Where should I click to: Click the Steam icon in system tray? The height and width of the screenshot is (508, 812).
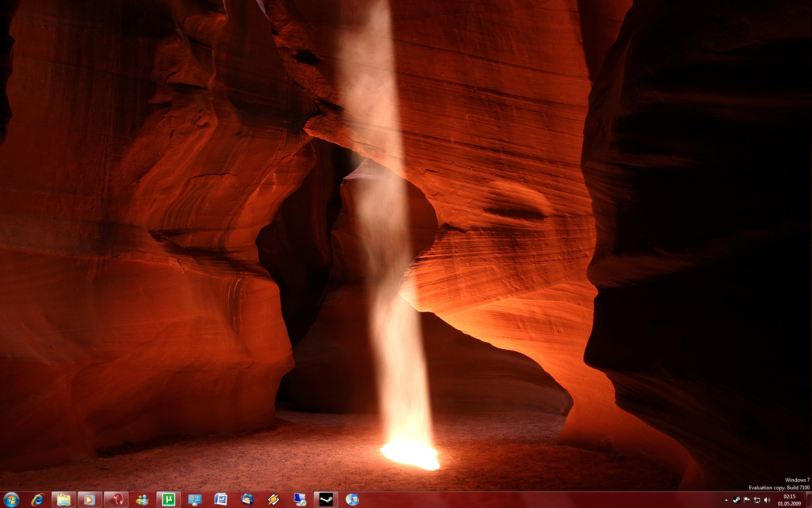[736, 500]
